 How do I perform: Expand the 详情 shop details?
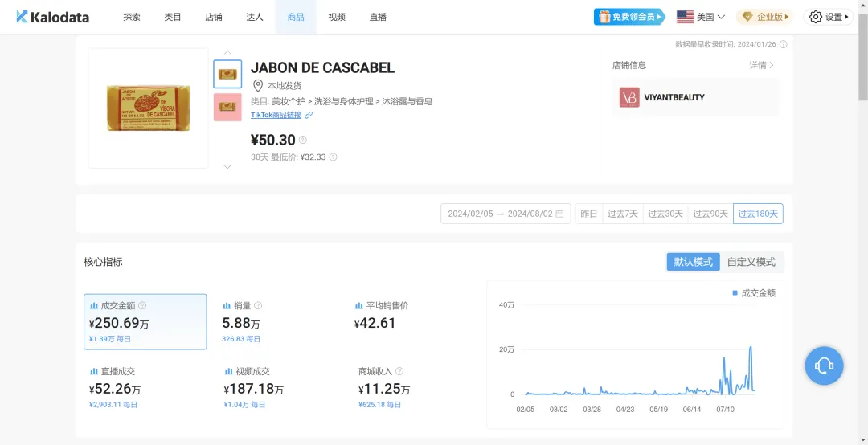(761, 65)
